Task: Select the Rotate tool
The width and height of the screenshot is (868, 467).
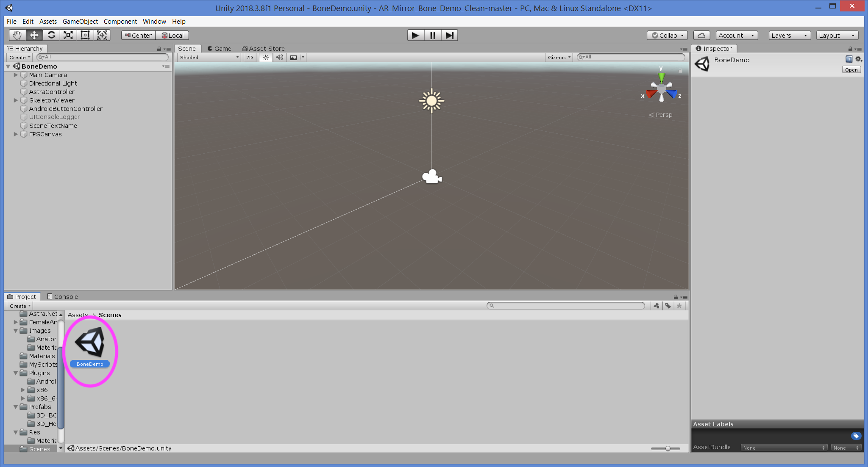Action: click(x=51, y=35)
